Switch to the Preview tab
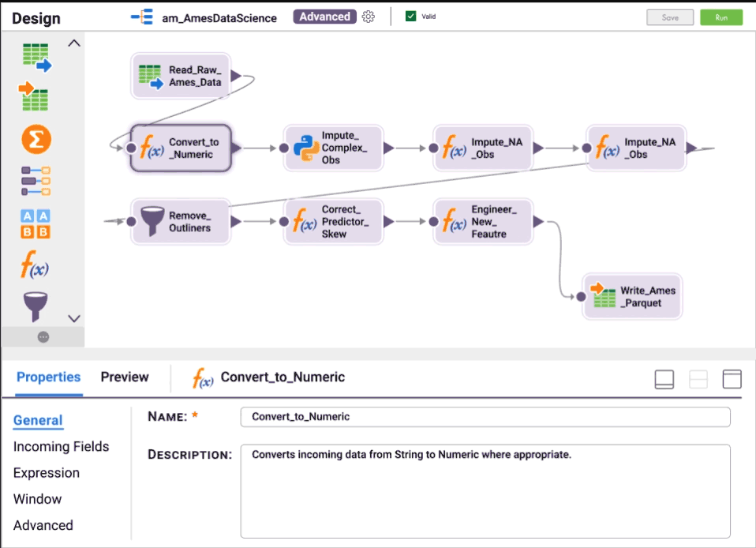This screenshot has width=756, height=548. point(124,377)
